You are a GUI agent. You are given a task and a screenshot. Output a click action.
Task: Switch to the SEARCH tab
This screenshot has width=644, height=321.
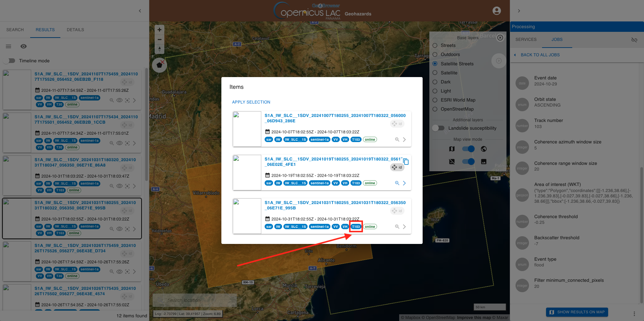pyautogui.click(x=15, y=30)
